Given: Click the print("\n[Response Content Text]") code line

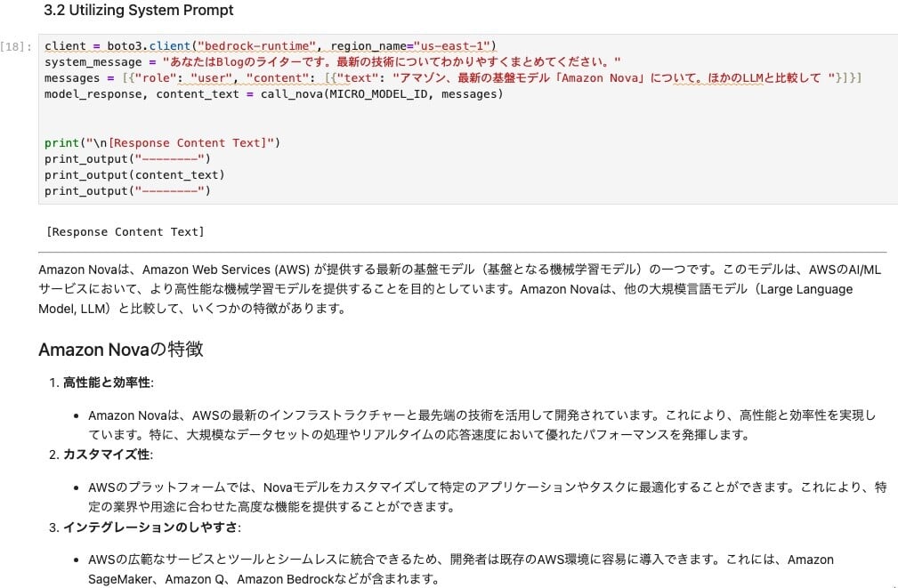Looking at the screenshot, I should click(x=163, y=142).
